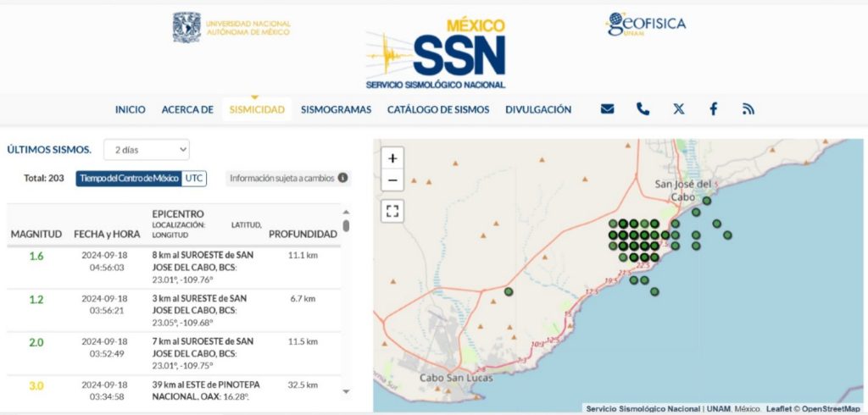
Task: Zoom in on the map
Action: 392,158
